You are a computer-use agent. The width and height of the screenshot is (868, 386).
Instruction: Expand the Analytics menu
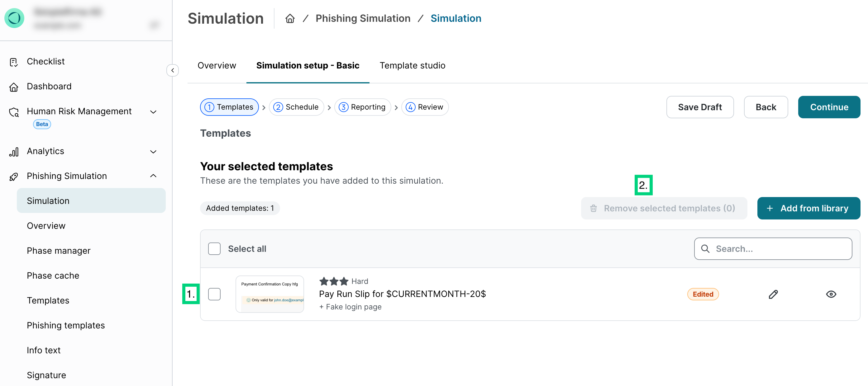click(x=153, y=151)
